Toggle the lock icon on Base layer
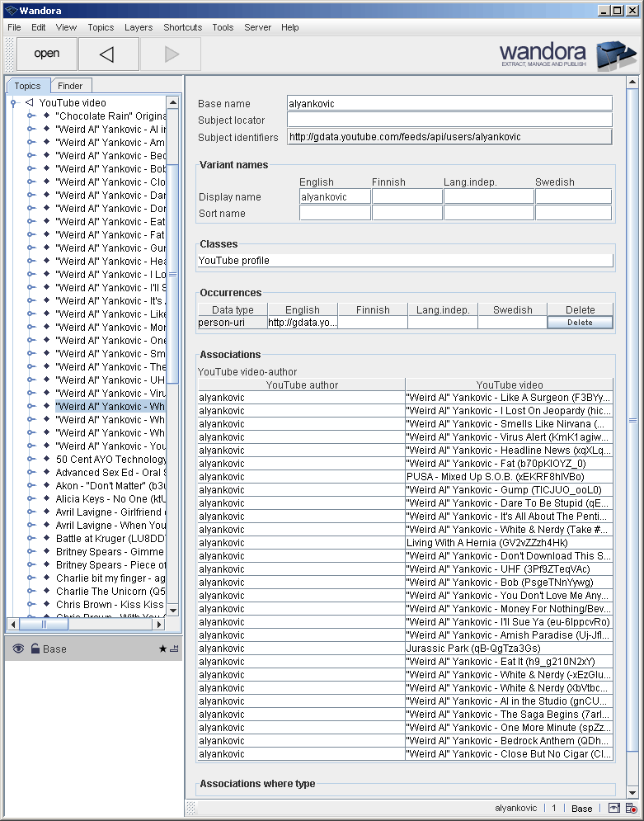 pyautogui.click(x=35, y=649)
